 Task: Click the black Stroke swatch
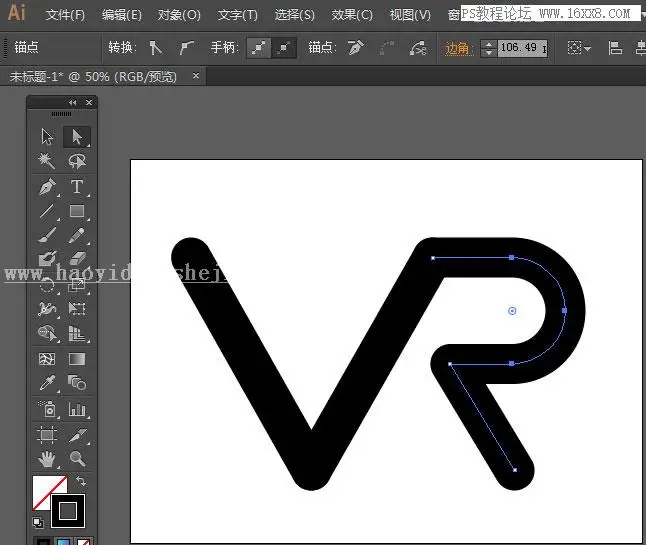tap(68, 511)
